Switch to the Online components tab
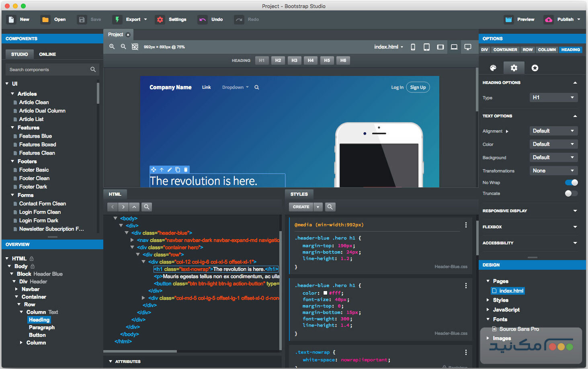 point(47,54)
